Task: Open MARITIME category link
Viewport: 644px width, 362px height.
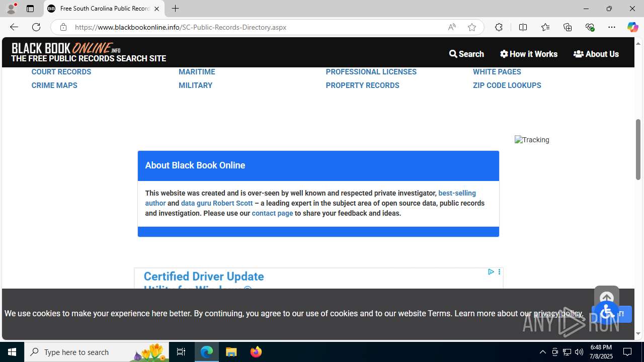Action: point(197,72)
